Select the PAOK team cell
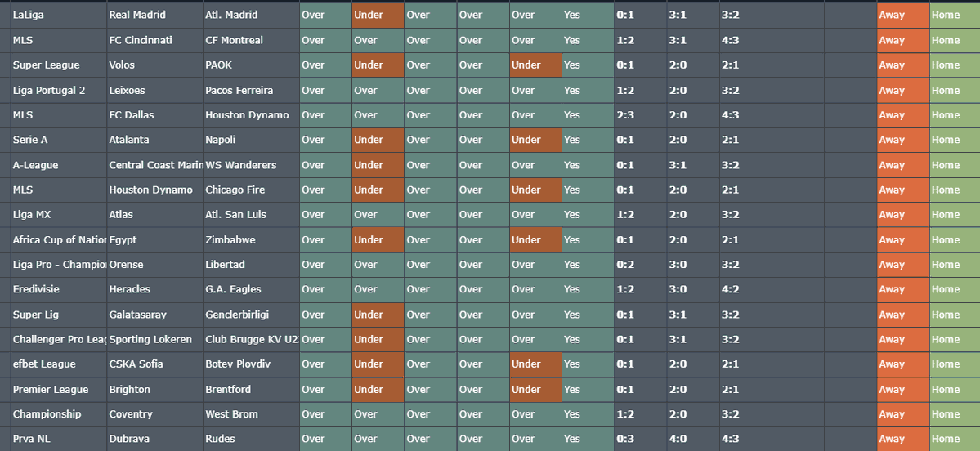Viewport: 980px width, 451px height. [x=251, y=65]
